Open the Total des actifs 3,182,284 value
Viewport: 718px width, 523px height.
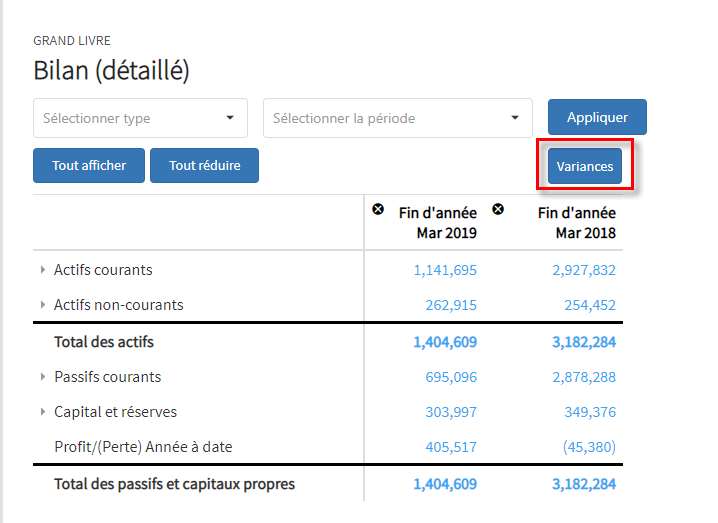(584, 342)
